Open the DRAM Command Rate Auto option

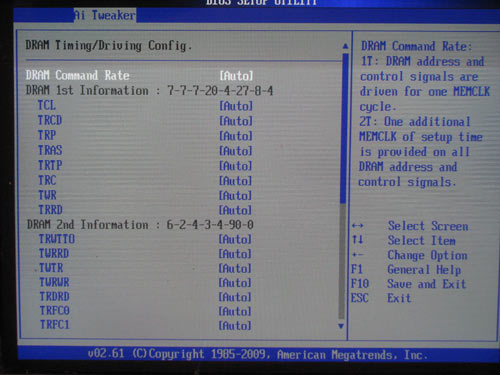236,76
